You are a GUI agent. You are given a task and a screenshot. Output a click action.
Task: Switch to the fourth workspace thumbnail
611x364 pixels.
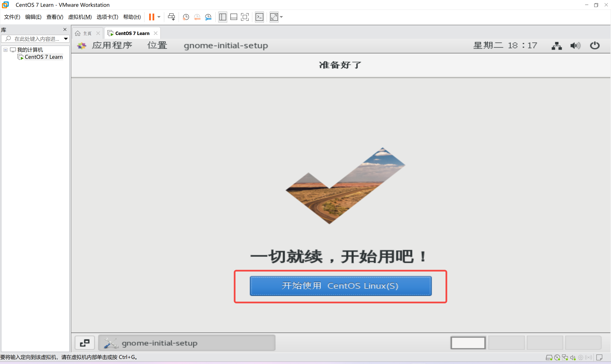pos(583,343)
